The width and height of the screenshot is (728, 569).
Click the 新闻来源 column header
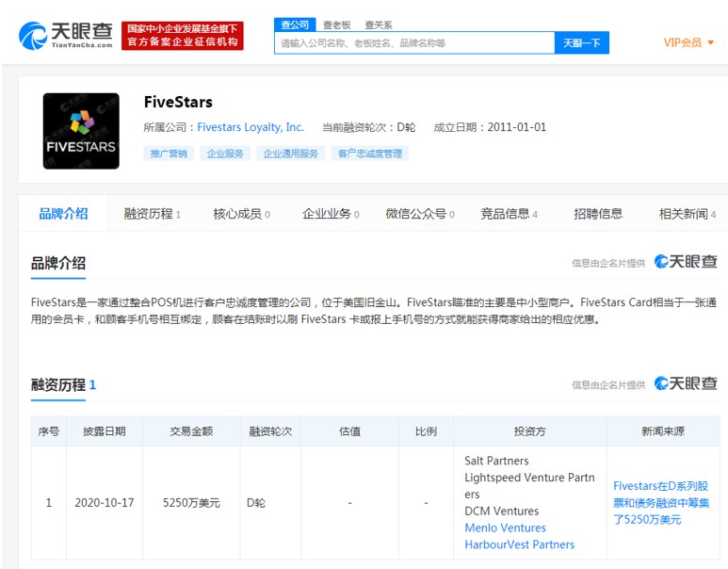(663, 431)
